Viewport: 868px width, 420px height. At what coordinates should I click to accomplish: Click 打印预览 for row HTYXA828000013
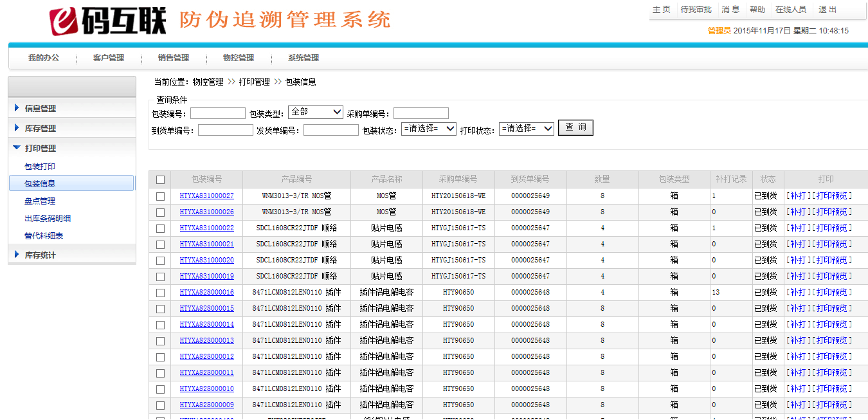tap(833, 341)
